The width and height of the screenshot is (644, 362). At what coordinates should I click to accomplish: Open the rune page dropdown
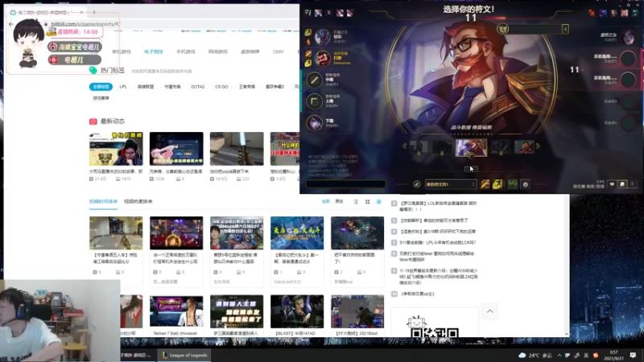[x=450, y=184]
